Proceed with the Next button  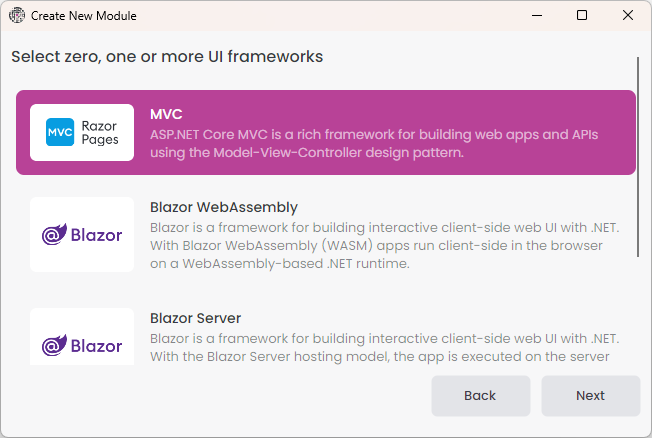point(590,396)
